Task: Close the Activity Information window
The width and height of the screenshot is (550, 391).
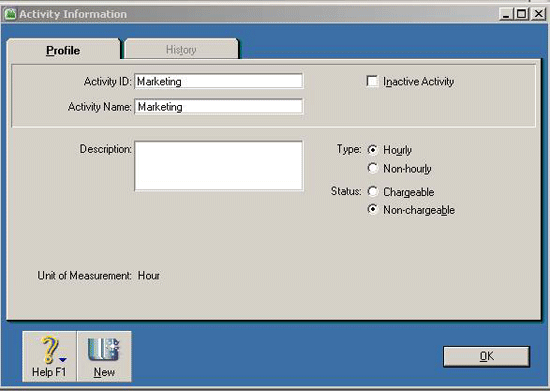Action: click(538, 14)
